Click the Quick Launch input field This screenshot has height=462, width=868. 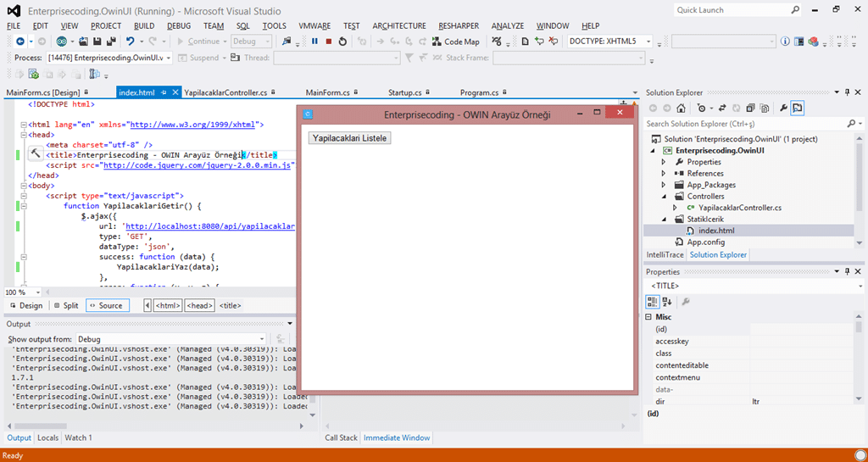tap(732, 10)
